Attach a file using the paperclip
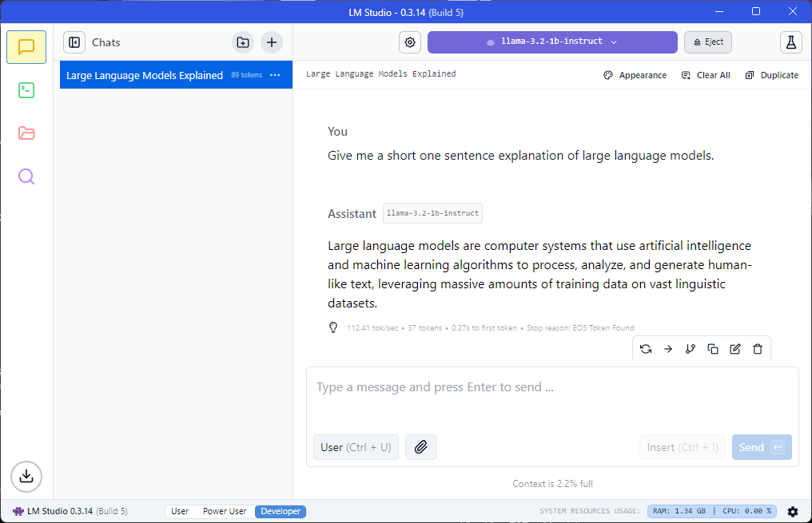Viewport: 812px width, 523px height. (x=421, y=446)
